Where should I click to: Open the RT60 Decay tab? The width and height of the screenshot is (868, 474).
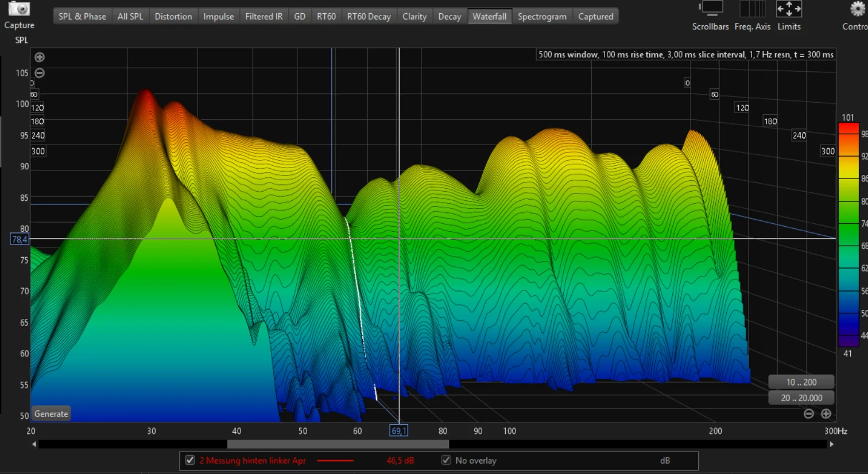click(x=369, y=17)
